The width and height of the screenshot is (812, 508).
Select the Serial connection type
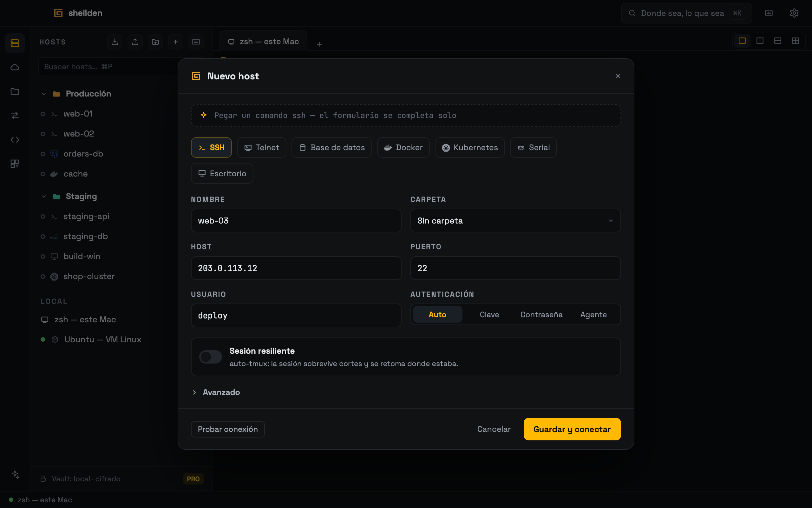tap(534, 148)
